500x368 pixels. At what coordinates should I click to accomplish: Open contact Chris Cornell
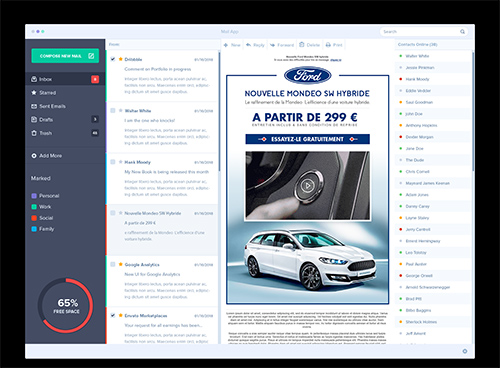[433, 172]
